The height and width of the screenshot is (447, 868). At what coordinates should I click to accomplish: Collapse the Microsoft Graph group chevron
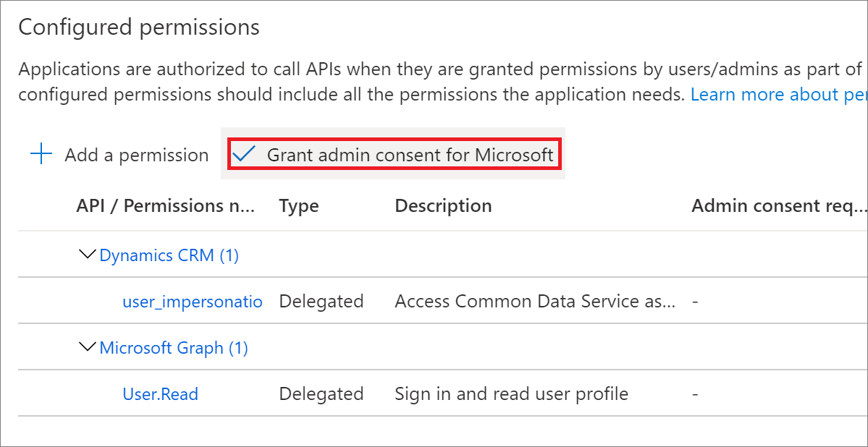(x=87, y=347)
